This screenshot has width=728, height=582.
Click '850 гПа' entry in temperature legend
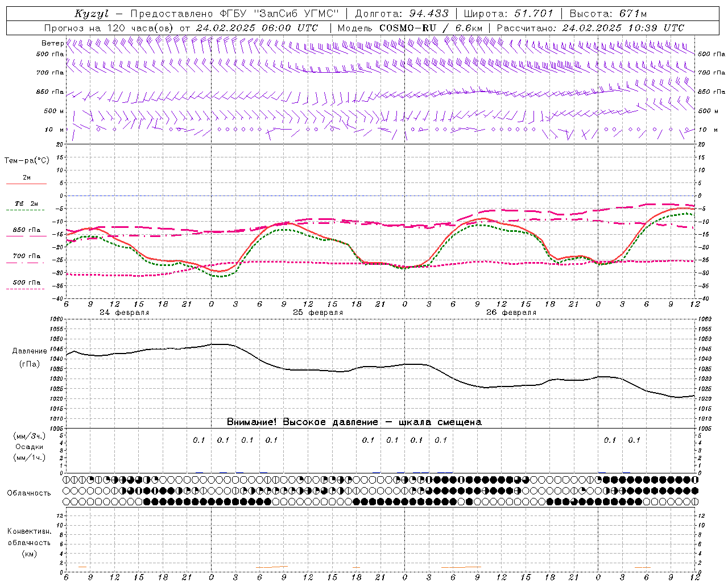27,230
